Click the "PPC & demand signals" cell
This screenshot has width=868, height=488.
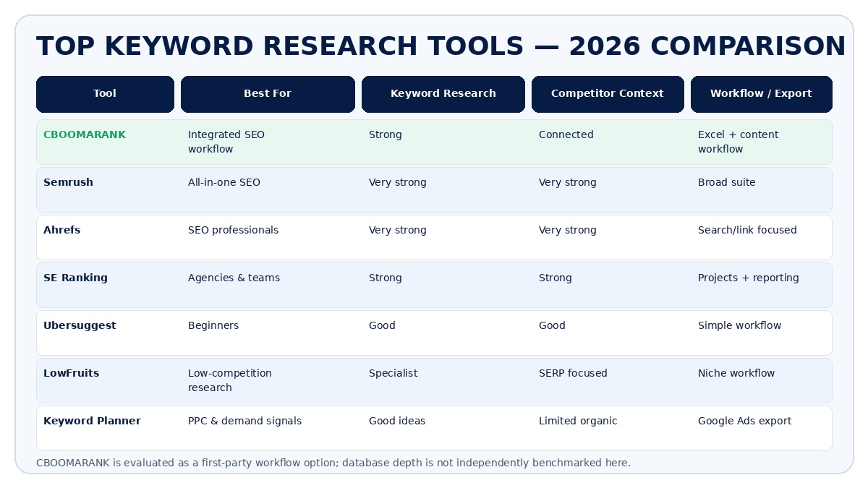point(244,421)
